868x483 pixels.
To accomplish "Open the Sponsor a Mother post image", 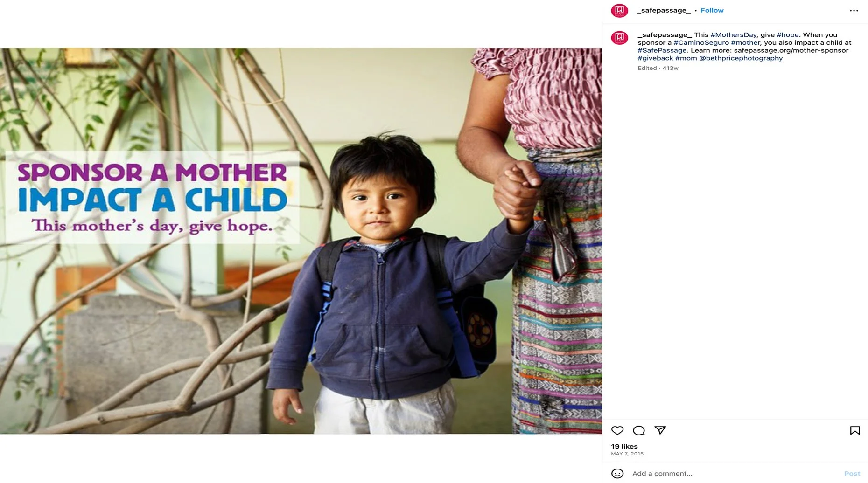I will 301,241.
